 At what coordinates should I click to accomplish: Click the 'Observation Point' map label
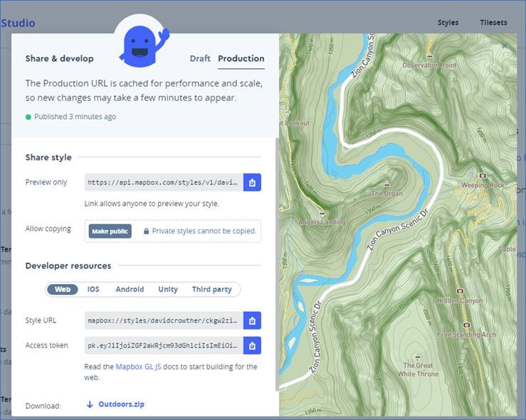(429, 65)
